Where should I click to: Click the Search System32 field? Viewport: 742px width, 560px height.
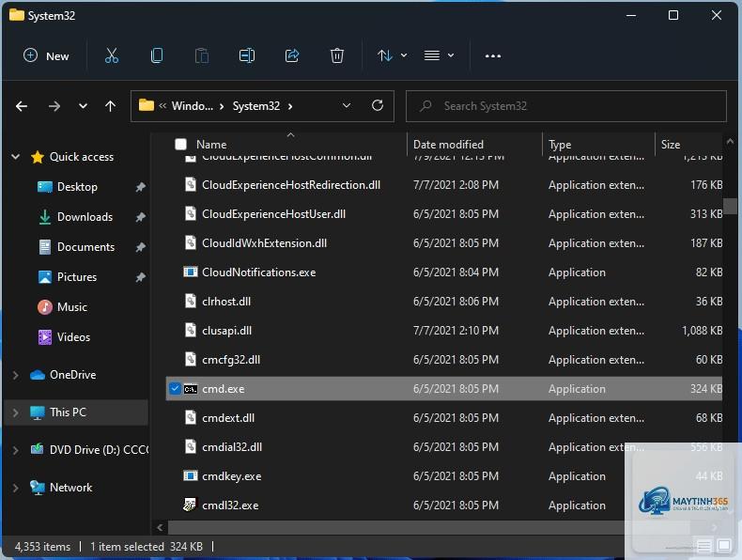pyautogui.click(x=566, y=106)
